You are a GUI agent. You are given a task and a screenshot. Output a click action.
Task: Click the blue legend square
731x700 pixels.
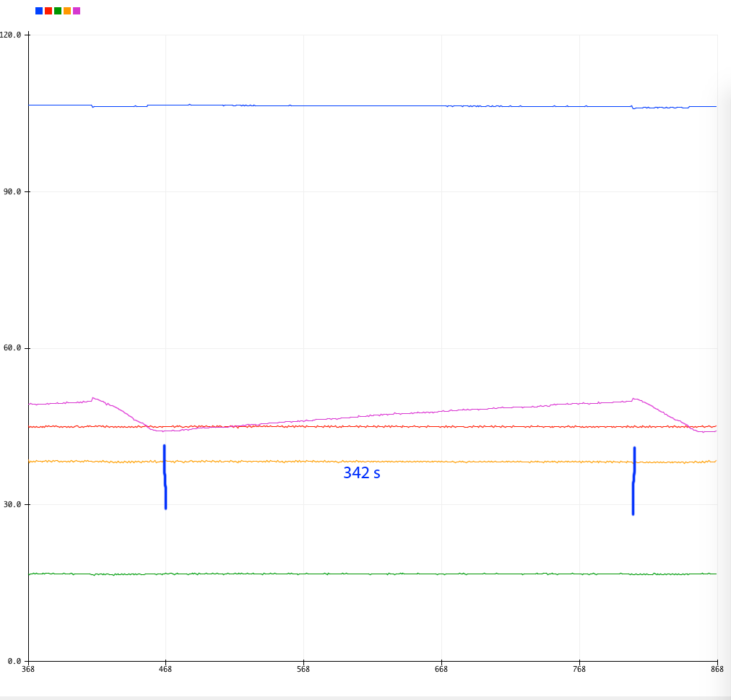(39, 11)
